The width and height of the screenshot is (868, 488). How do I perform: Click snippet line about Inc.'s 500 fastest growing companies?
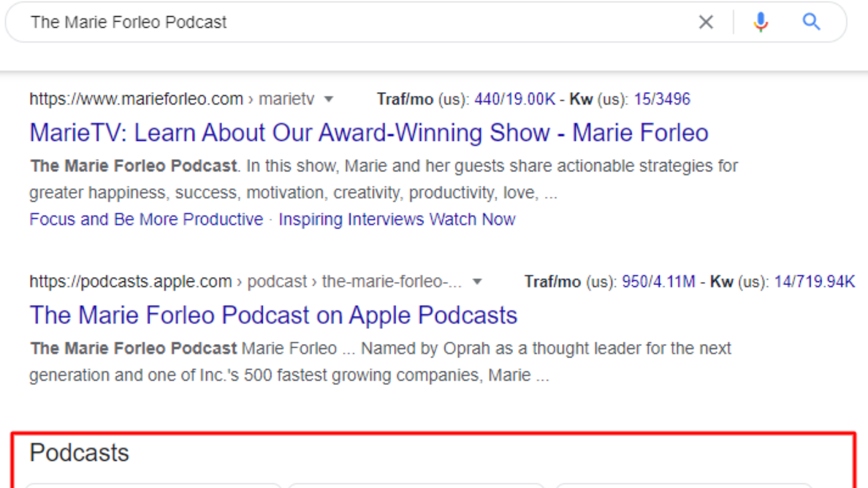point(289,375)
